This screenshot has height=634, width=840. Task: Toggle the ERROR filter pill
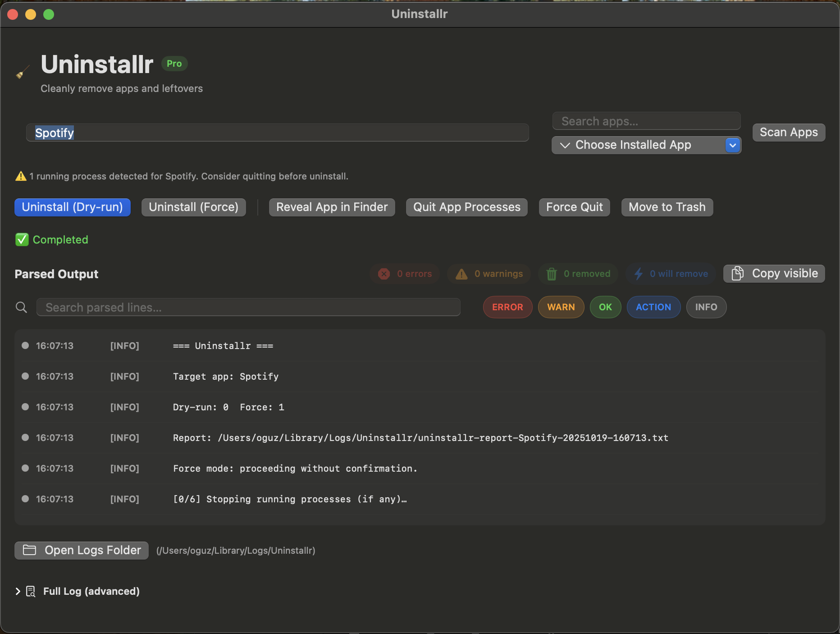point(507,307)
